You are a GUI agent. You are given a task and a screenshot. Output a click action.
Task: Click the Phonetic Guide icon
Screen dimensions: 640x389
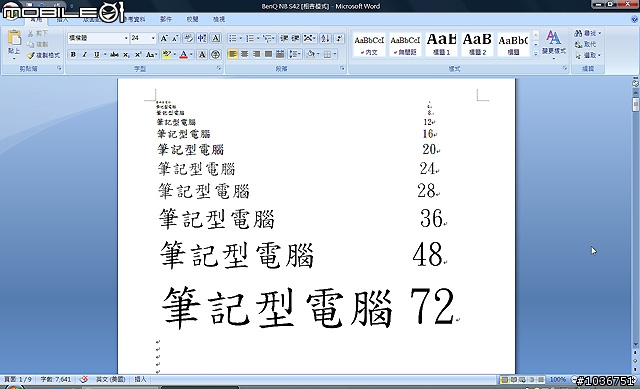[x=202, y=38]
